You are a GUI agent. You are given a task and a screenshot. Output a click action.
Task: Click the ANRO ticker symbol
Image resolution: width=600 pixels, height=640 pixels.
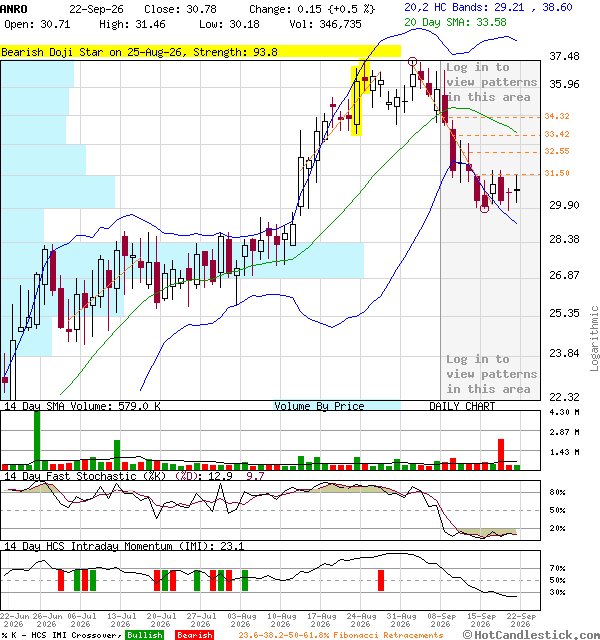[x=14, y=9]
